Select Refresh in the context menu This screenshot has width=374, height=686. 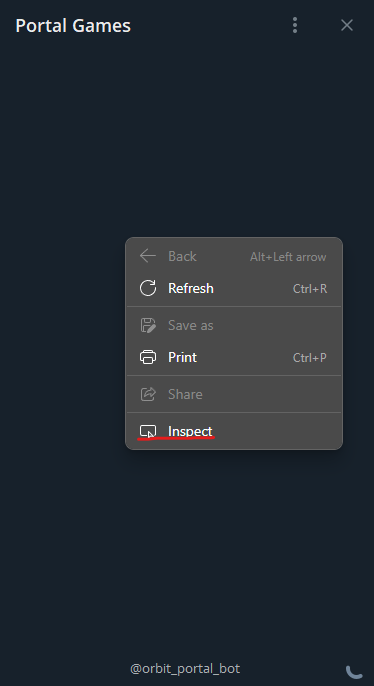click(234, 288)
